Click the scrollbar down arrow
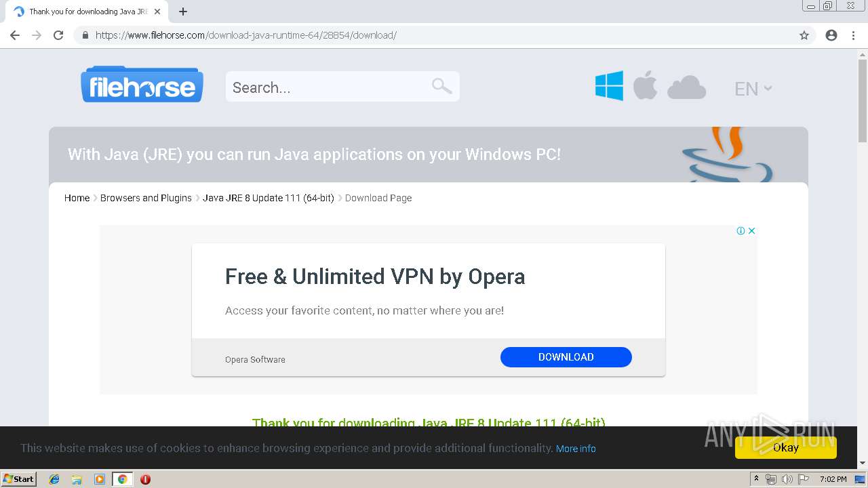This screenshot has width=868, height=488. click(863, 463)
